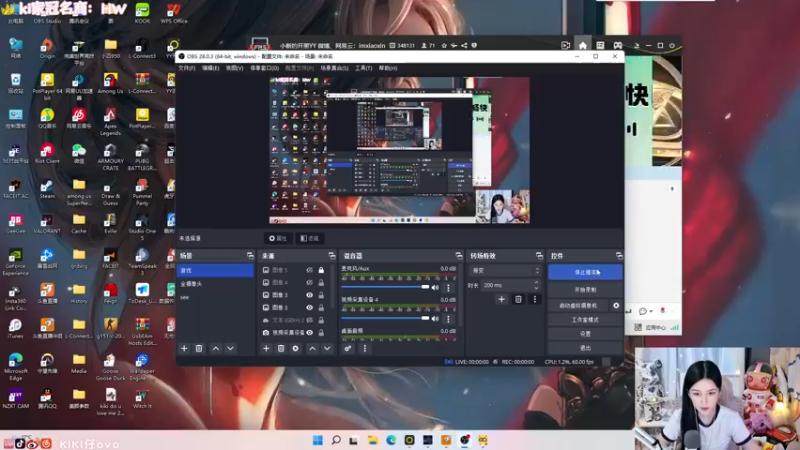Pop out the 混音器 dock panel
800x450 pixels.
(x=459, y=256)
